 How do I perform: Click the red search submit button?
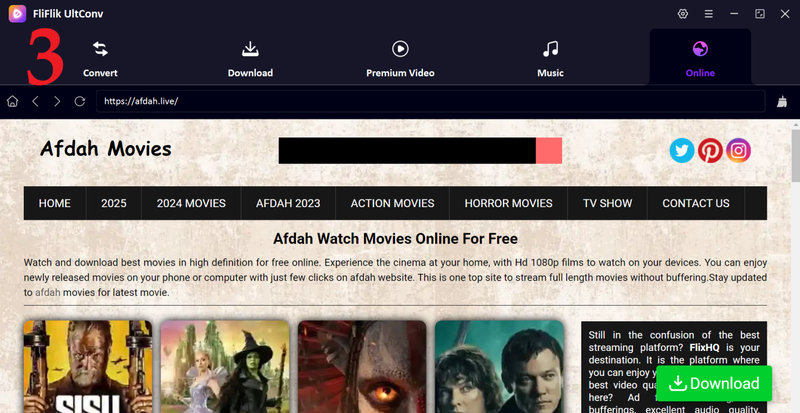pyautogui.click(x=549, y=151)
